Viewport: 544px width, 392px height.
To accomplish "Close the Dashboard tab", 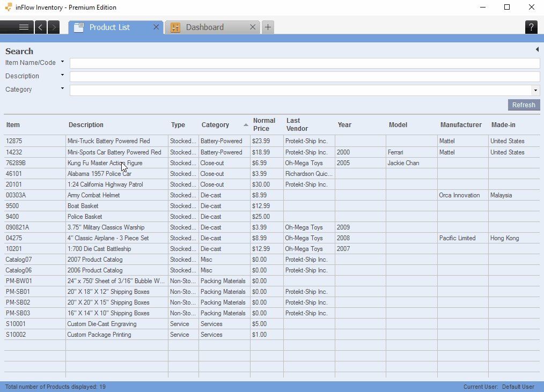I will 253,27.
